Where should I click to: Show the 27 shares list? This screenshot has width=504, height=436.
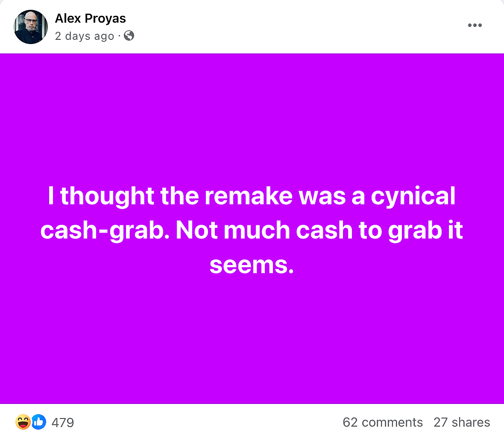point(462,422)
